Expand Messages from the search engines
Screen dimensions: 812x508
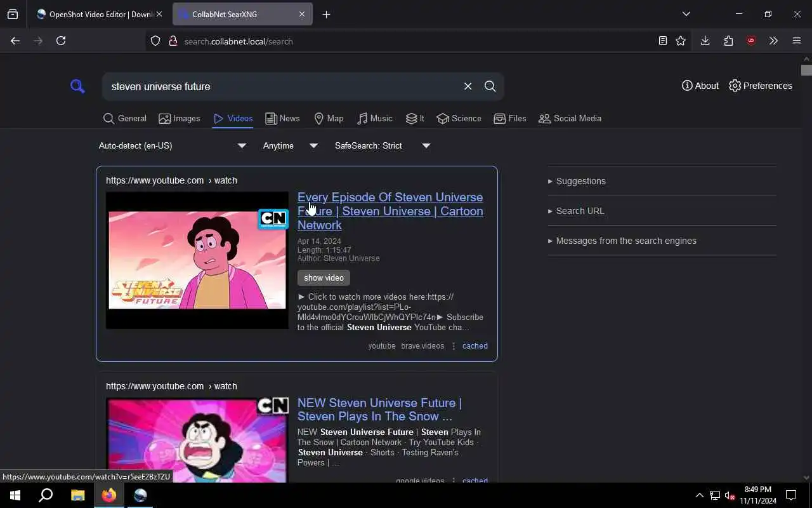[x=622, y=241]
